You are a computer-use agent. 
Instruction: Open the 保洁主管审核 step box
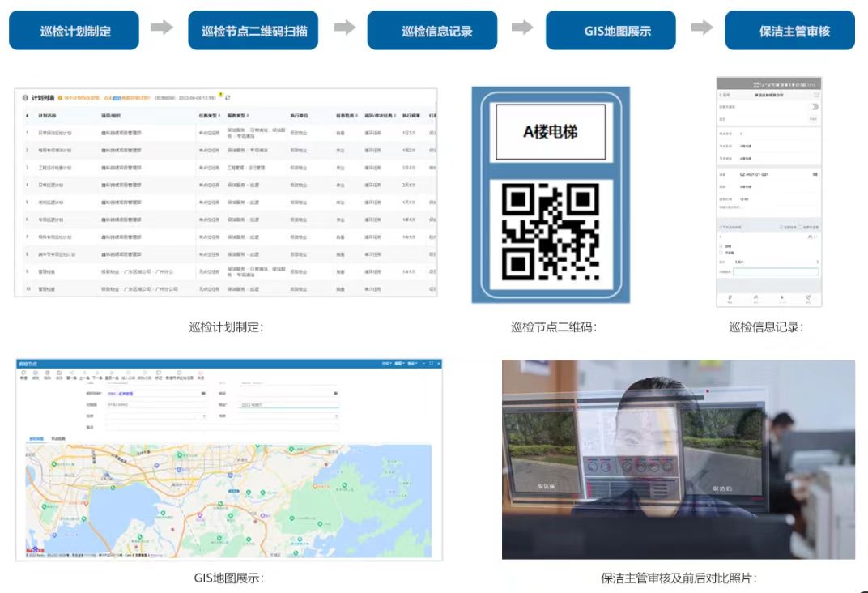tap(790, 31)
